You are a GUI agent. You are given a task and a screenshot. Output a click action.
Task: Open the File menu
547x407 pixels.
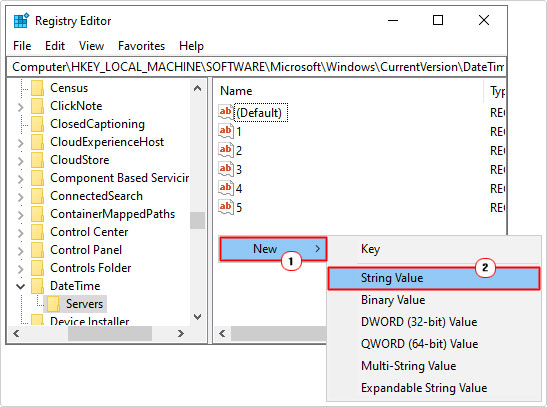[x=22, y=46]
